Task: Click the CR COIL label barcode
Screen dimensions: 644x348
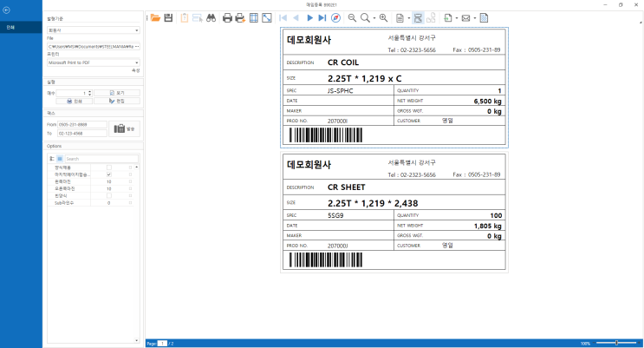Action: tap(326, 135)
